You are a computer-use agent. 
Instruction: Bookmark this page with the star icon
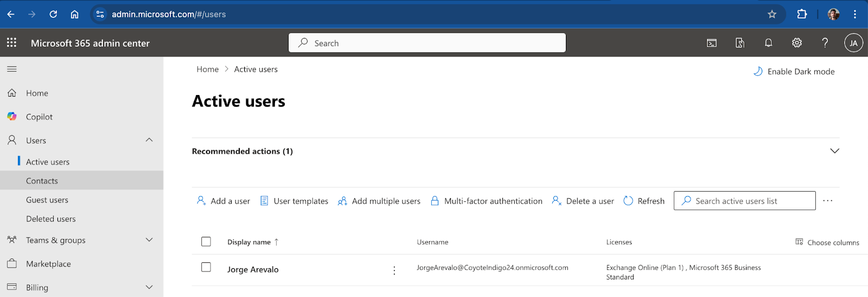[x=772, y=14]
